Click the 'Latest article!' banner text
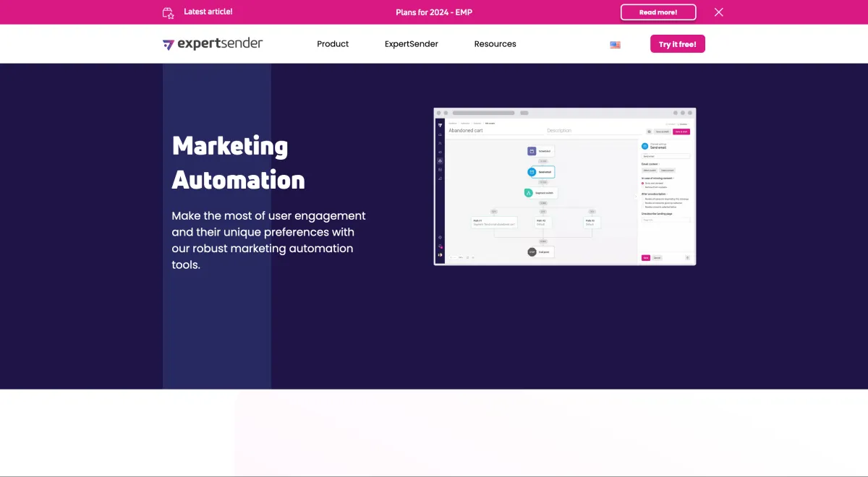This screenshot has height=477, width=868. click(208, 12)
